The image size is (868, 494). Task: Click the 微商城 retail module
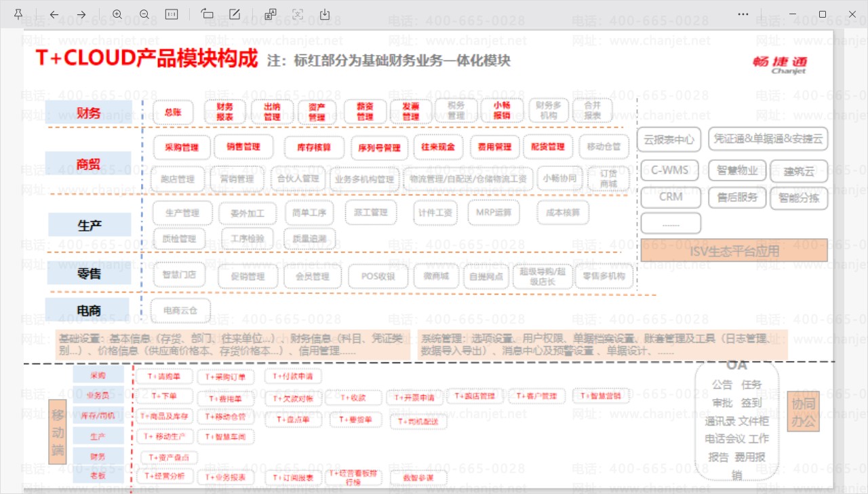pos(436,276)
